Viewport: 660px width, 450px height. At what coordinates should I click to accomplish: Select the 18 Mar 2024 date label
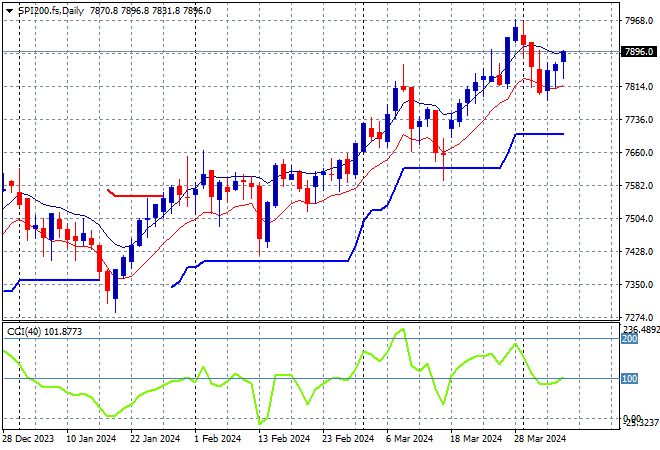pyautogui.click(x=476, y=439)
